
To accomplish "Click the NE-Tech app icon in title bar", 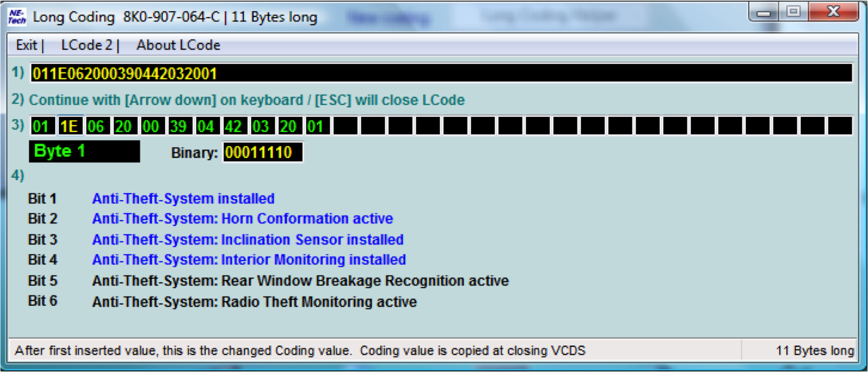I will 17,17.
